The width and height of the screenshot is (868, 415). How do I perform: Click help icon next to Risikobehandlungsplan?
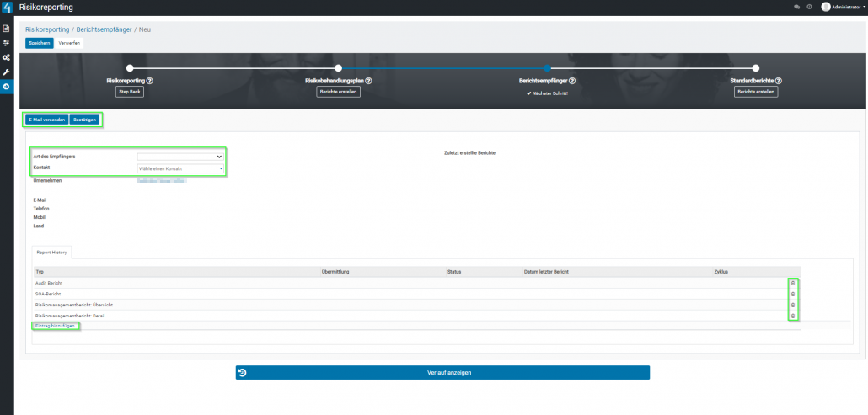tap(369, 81)
